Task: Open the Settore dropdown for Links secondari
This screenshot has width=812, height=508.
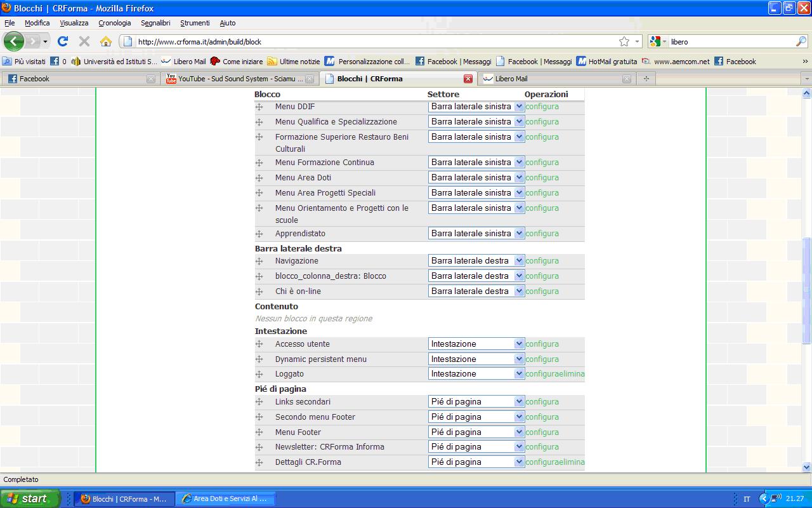Action: (476, 402)
